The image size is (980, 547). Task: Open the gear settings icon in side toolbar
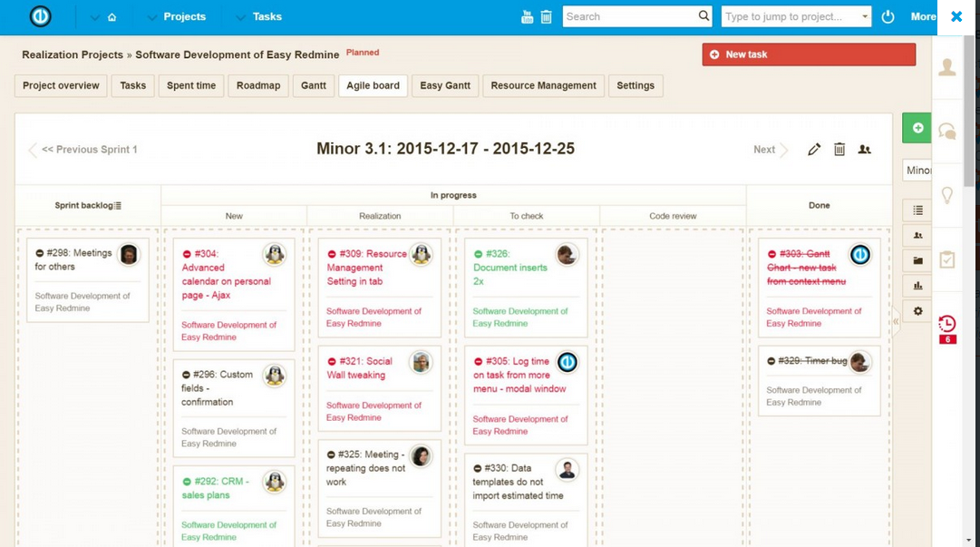coord(917,311)
